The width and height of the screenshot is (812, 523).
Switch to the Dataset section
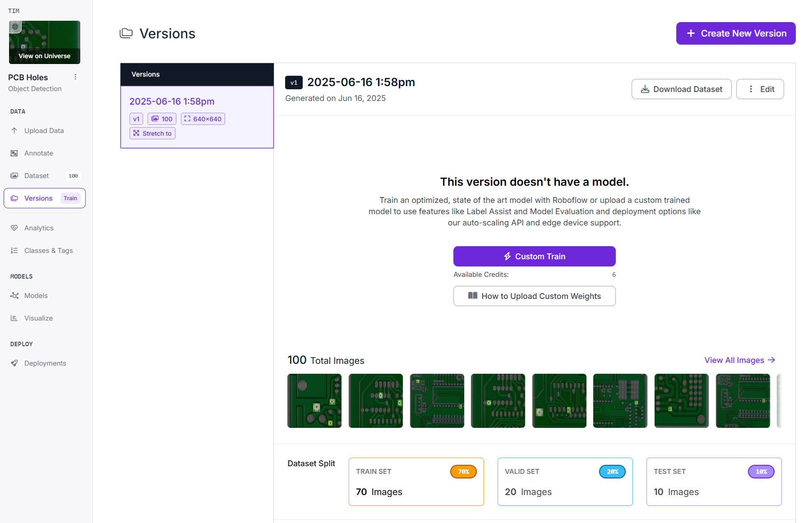point(36,175)
